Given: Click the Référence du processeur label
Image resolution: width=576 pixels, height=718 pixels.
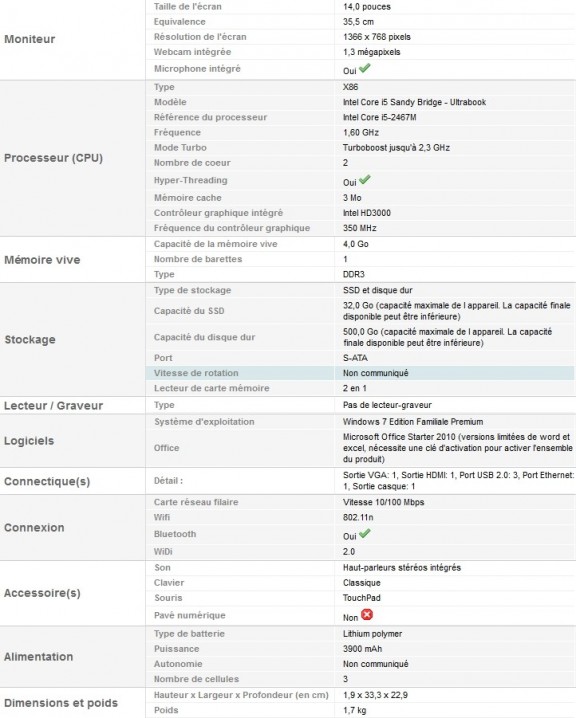Looking at the screenshot, I should coord(210,117).
